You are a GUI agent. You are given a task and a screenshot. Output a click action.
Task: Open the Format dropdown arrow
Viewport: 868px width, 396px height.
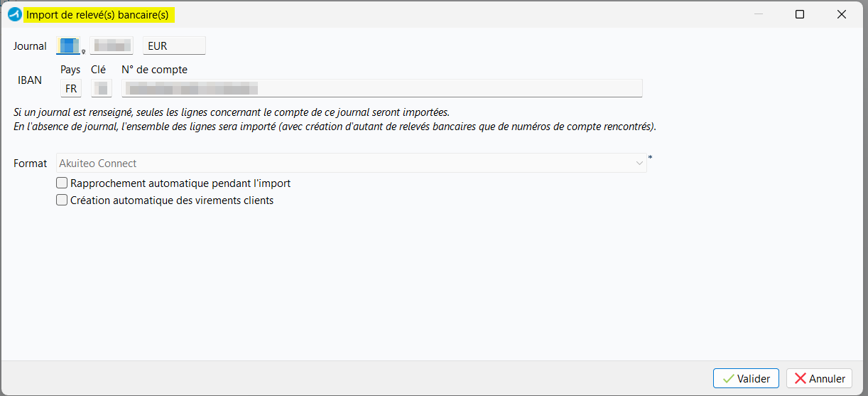pyautogui.click(x=639, y=164)
